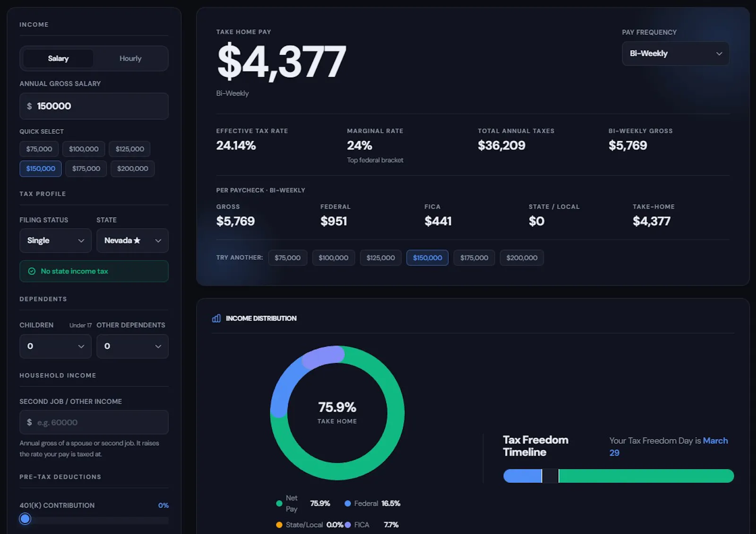The image size is (756, 534).
Task: Try another salary of $200,000
Action: pyautogui.click(x=522, y=258)
